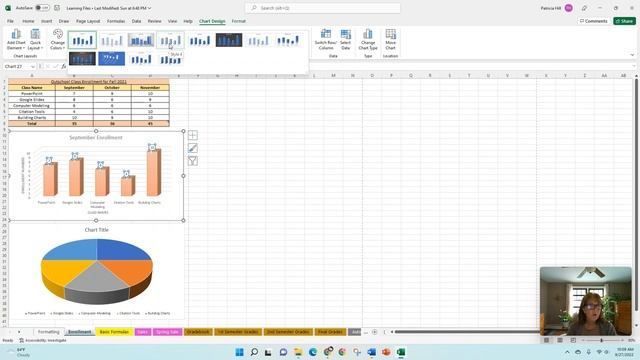Select the Building Charts column in bar chart
The image size is (640, 360).
click(153, 173)
